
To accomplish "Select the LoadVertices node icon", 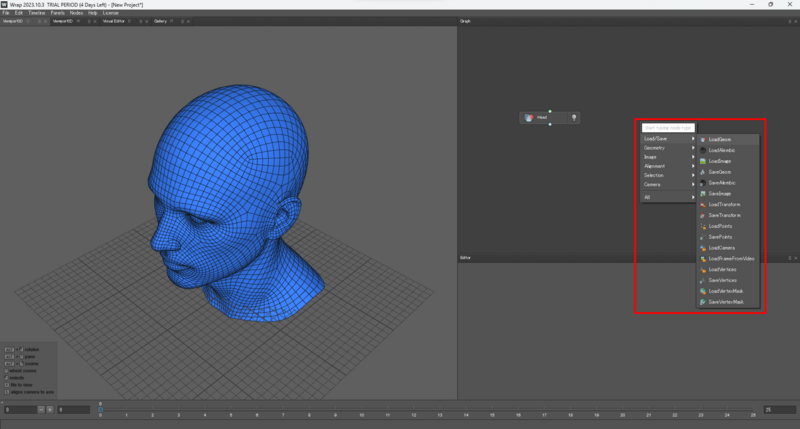I will click(703, 269).
